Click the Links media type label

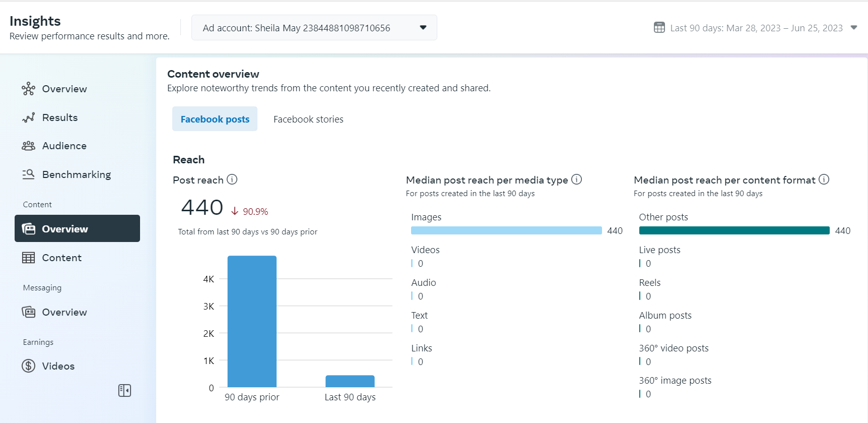(421, 348)
